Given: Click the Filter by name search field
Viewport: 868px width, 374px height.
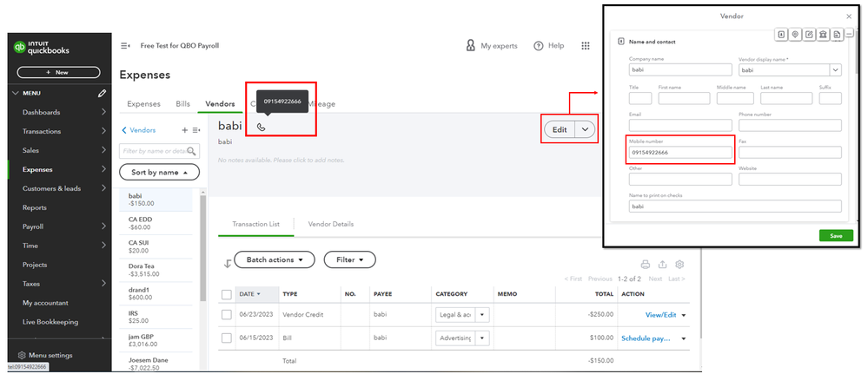Looking at the screenshot, I should pyautogui.click(x=159, y=151).
